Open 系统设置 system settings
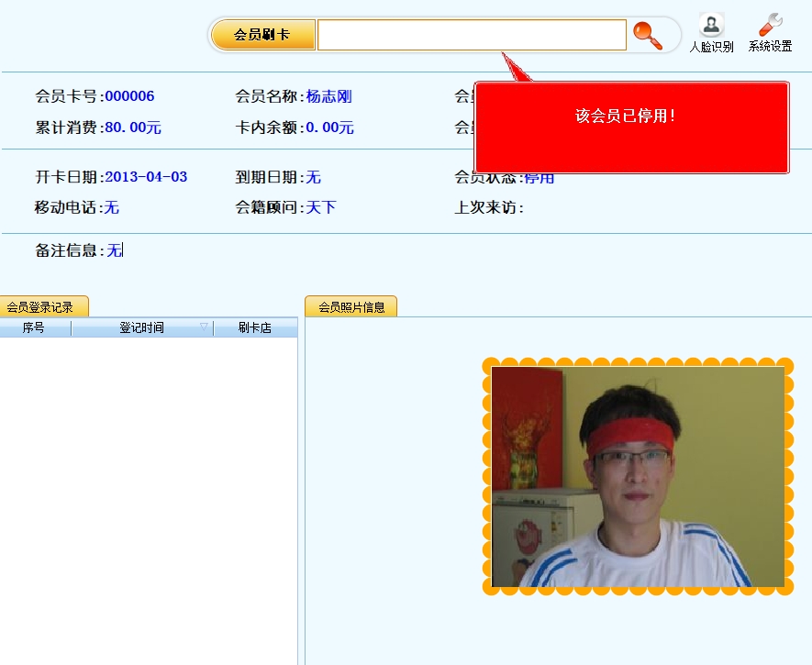Viewport: 812px width, 665px height. [x=770, y=33]
